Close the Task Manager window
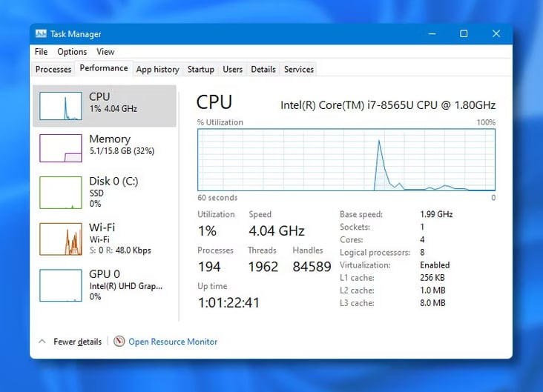Screen dimensions: 543x392 [x=496, y=33]
